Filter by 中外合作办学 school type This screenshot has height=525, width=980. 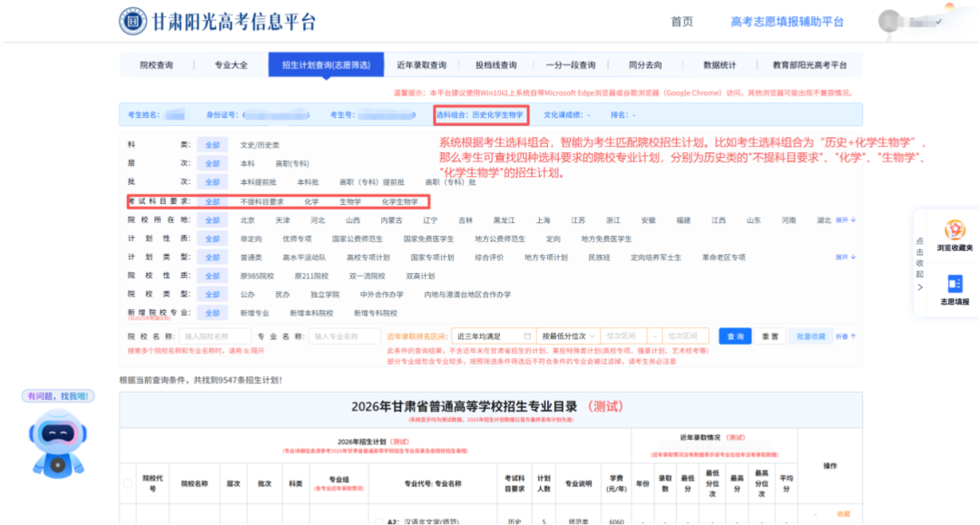[x=381, y=295]
